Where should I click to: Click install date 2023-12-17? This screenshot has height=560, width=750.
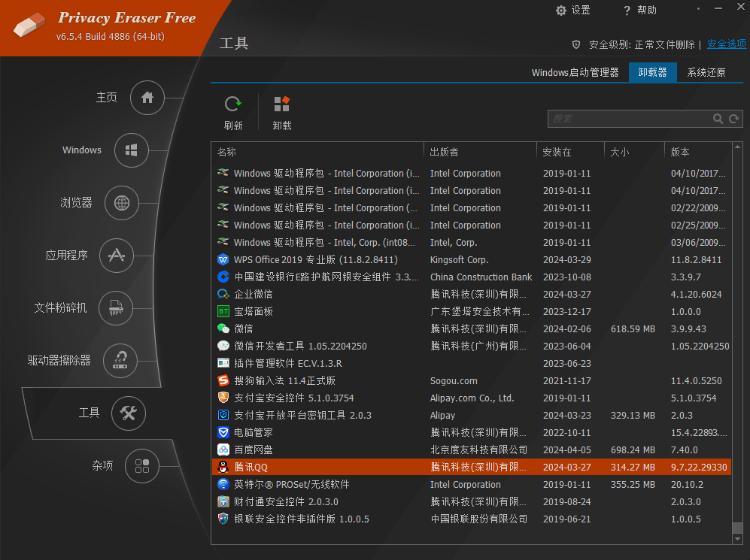pos(566,311)
